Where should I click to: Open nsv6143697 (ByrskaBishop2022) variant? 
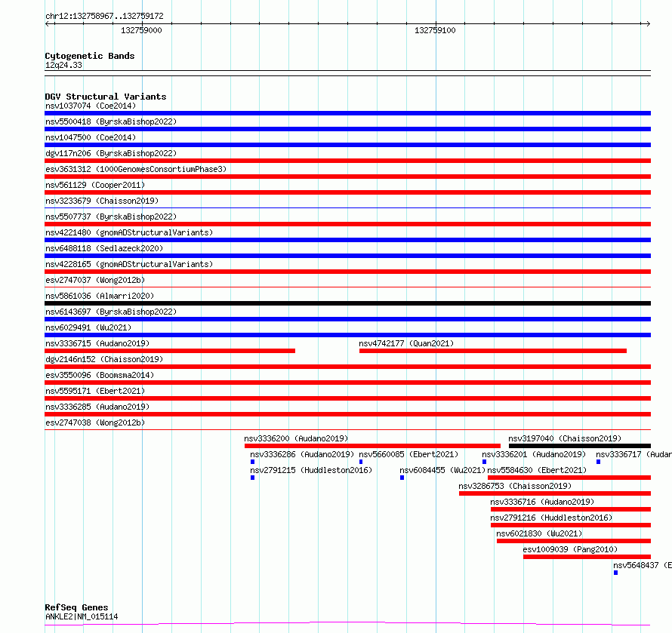(x=111, y=312)
